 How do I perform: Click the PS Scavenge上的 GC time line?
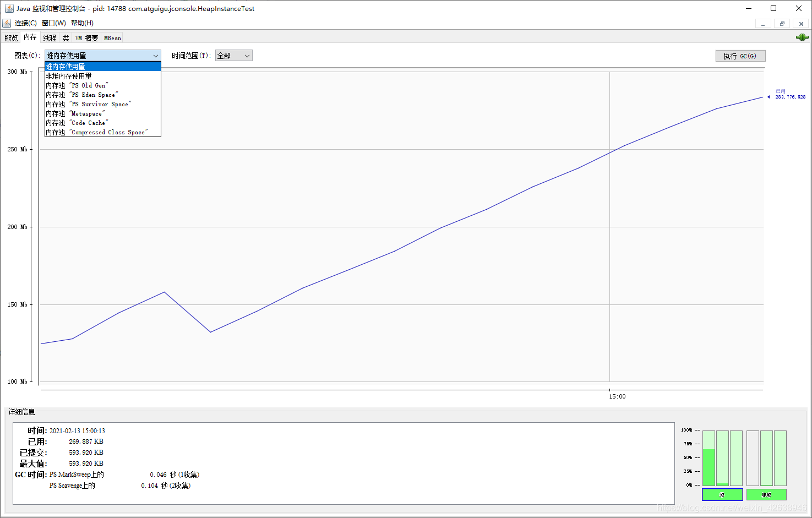(120, 486)
